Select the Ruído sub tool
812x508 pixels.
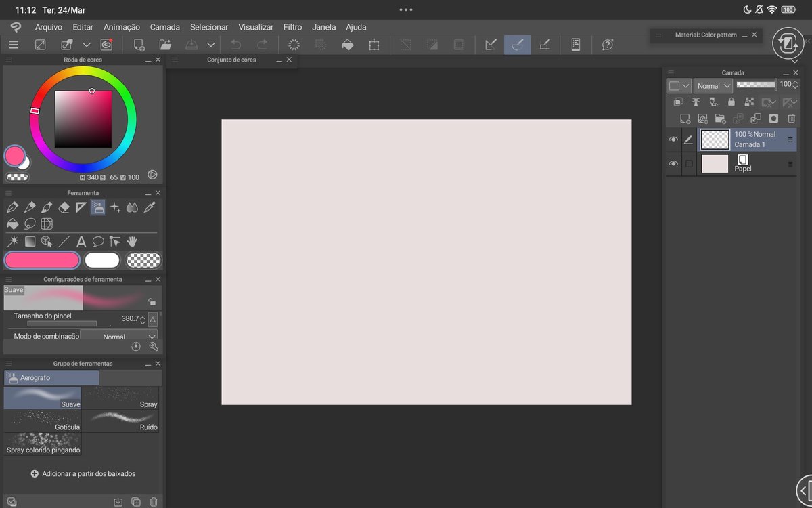(120, 421)
